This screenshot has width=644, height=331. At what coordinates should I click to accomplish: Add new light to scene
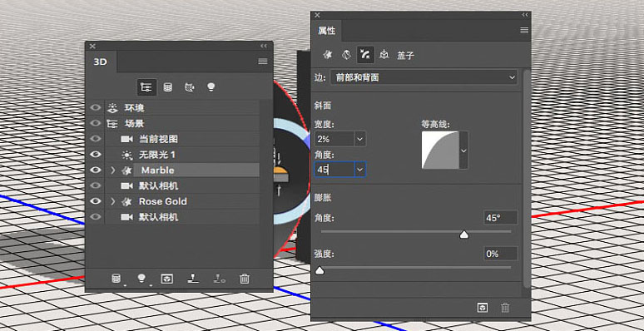[x=141, y=279]
